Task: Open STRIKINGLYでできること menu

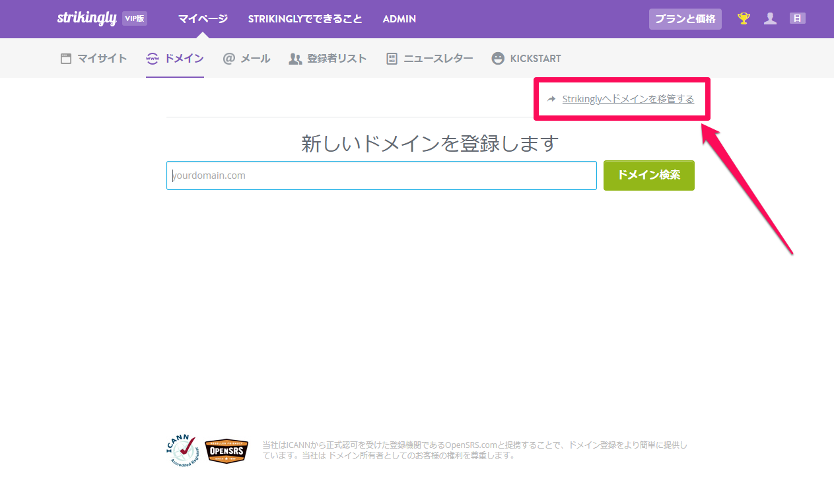Action: click(305, 18)
